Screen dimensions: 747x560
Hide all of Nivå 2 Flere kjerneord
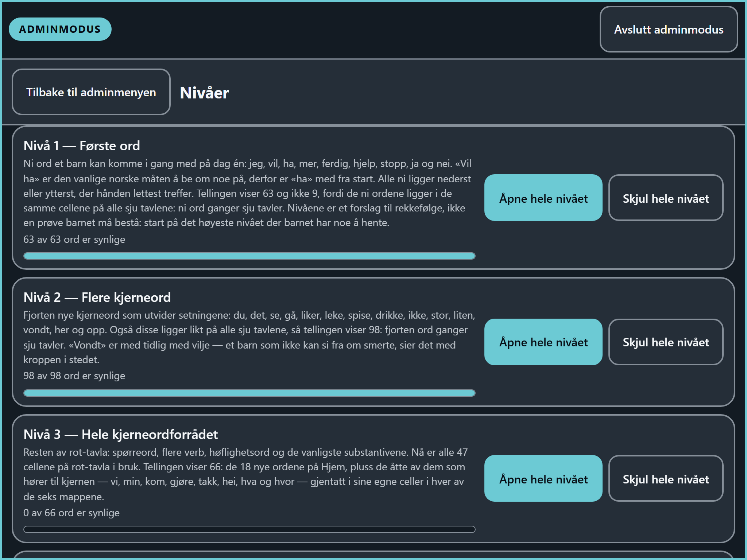tap(666, 342)
